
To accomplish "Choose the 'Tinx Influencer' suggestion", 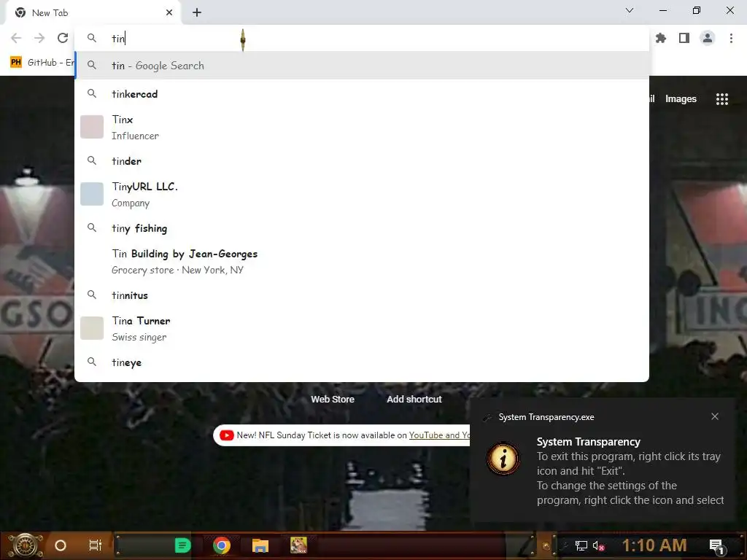I will 362,127.
